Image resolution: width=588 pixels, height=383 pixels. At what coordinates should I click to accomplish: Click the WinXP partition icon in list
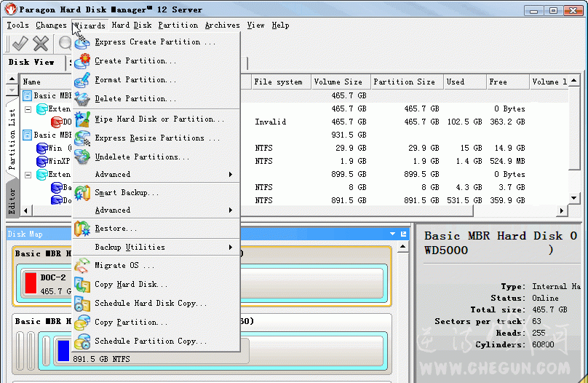click(x=41, y=162)
